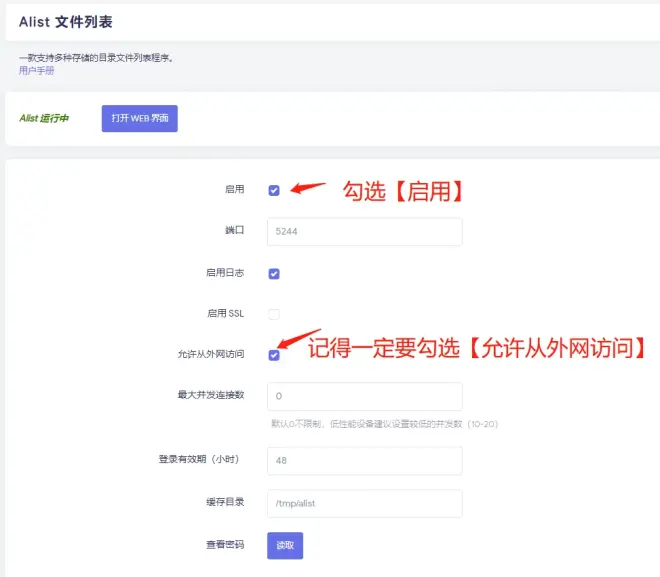Click the description text under the title
Viewport: 660px width, 577px height.
[96, 58]
